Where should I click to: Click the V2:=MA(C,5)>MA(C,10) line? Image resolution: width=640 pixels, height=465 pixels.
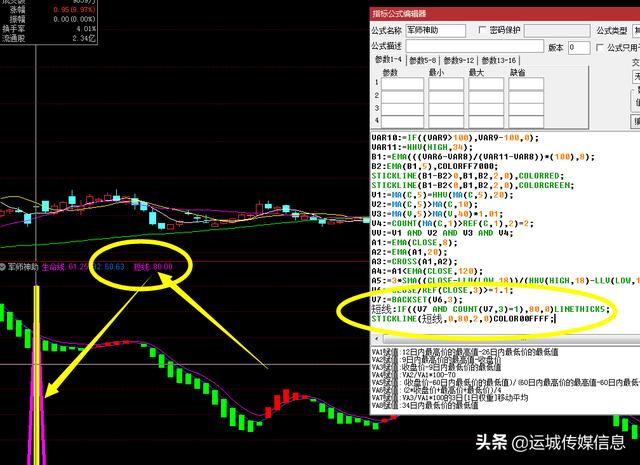click(424, 204)
